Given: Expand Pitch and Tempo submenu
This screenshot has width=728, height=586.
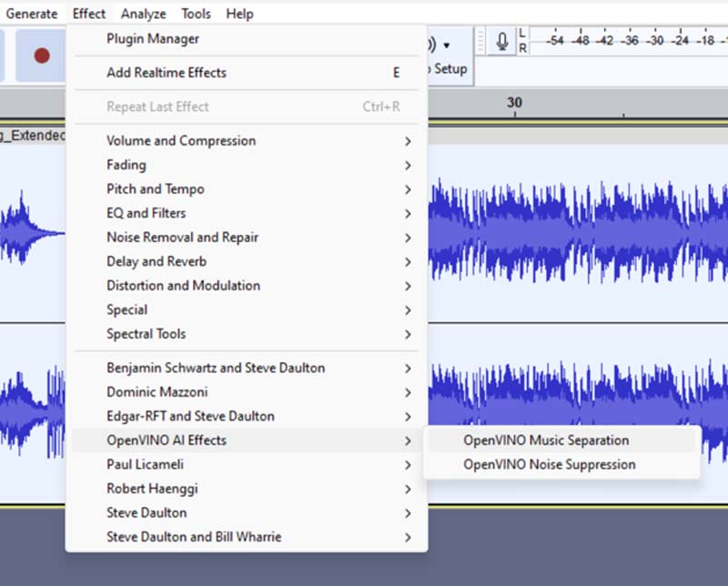Looking at the screenshot, I should tap(247, 189).
